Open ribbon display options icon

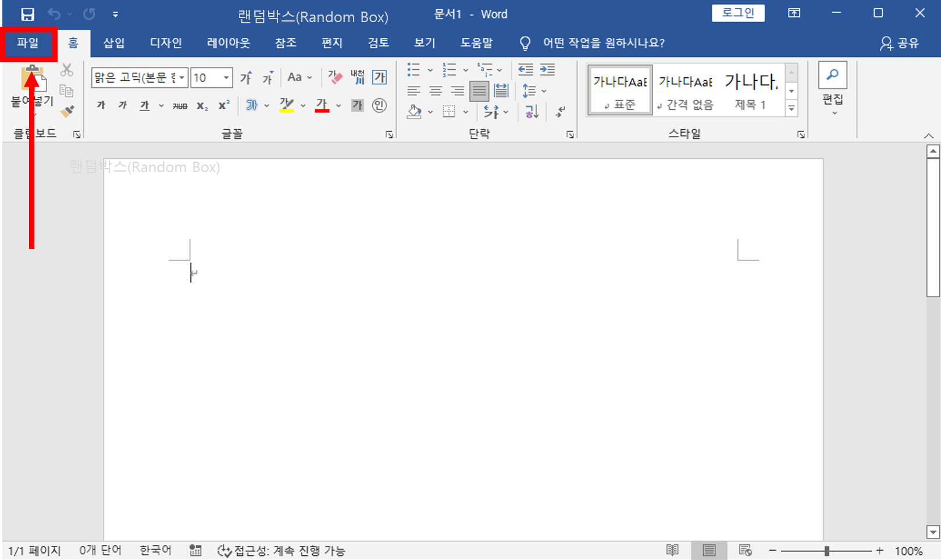click(794, 13)
